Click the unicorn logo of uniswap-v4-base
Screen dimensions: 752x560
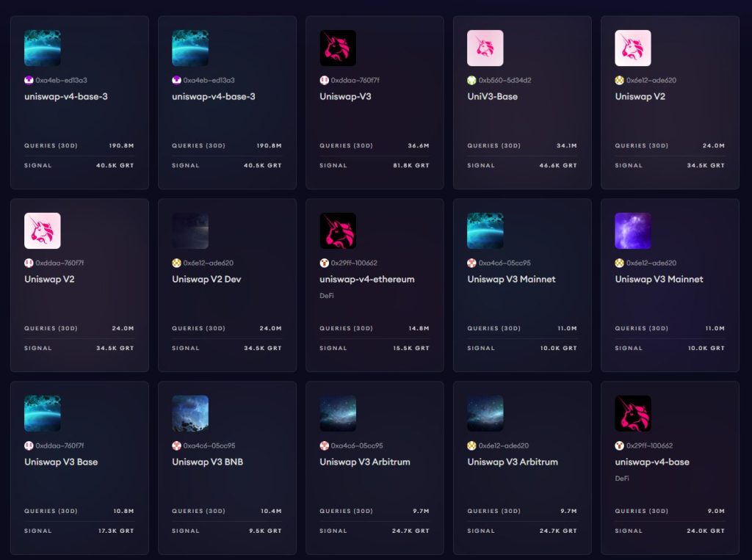633,414
